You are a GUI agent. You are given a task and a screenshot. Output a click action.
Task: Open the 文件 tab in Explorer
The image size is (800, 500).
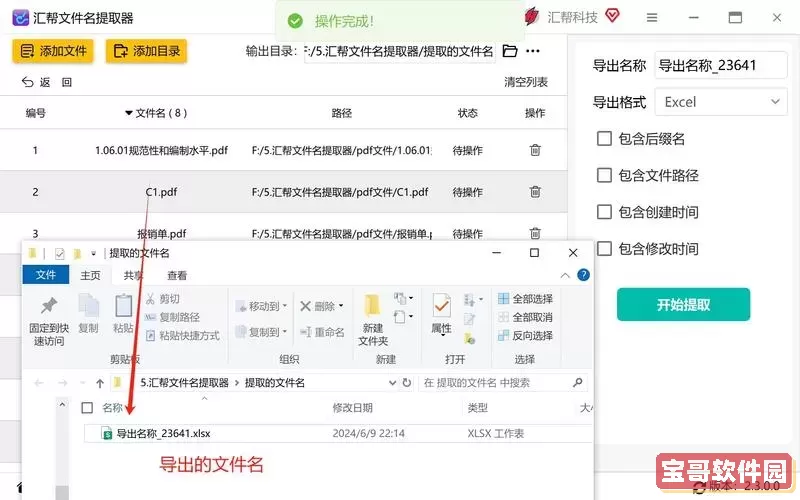[x=46, y=275]
